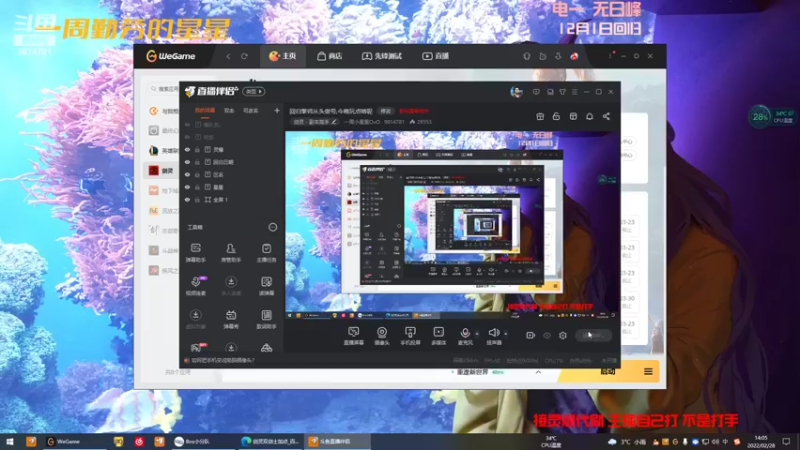Open the hamburger menu on WeGame launch button
The image size is (800, 450).
(x=648, y=371)
